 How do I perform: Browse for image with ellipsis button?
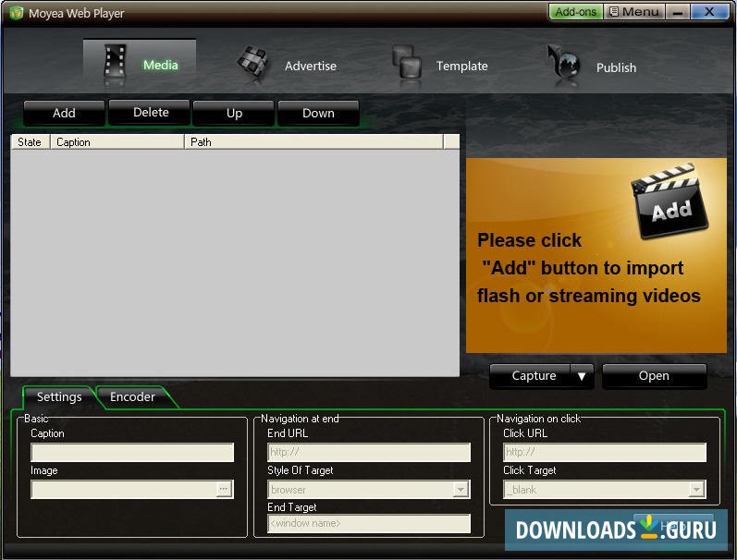tap(224, 489)
